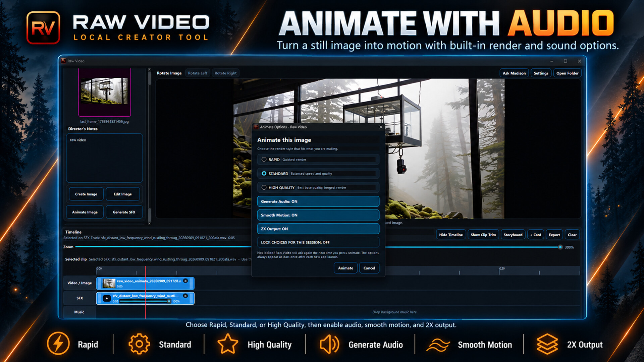This screenshot has height=362, width=644.
Task: Open the Storyboard
Action: coord(513,235)
